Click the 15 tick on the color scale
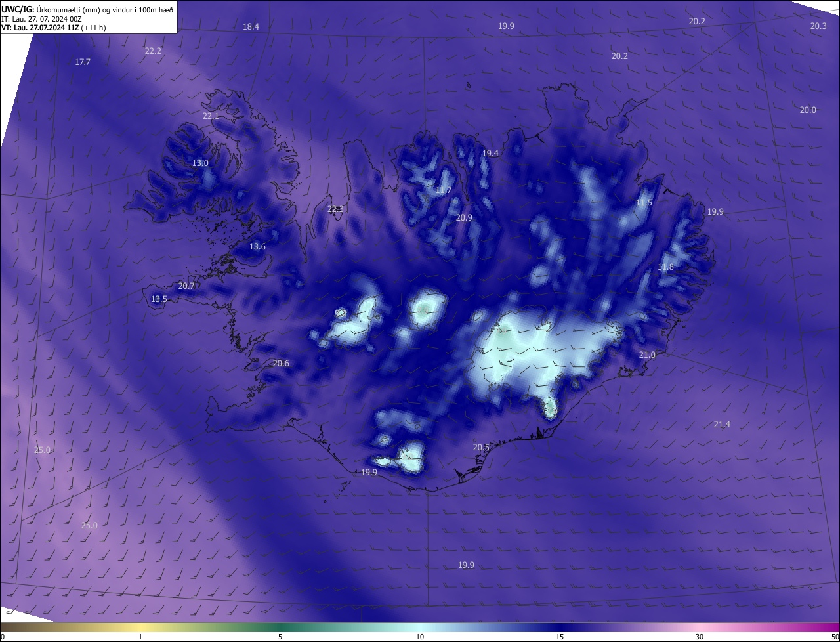Screen dimensions: 840x642 click(560, 637)
